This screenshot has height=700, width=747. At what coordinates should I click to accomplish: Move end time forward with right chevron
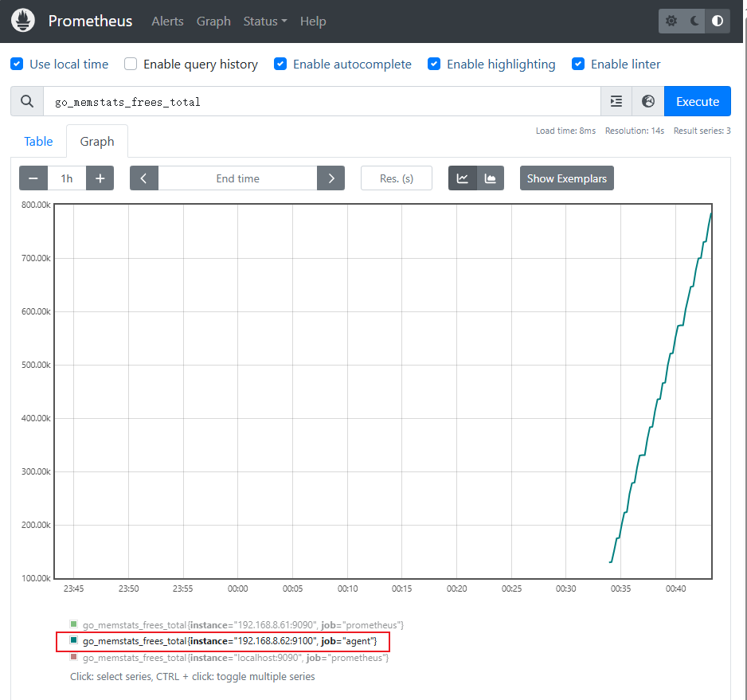tap(330, 178)
